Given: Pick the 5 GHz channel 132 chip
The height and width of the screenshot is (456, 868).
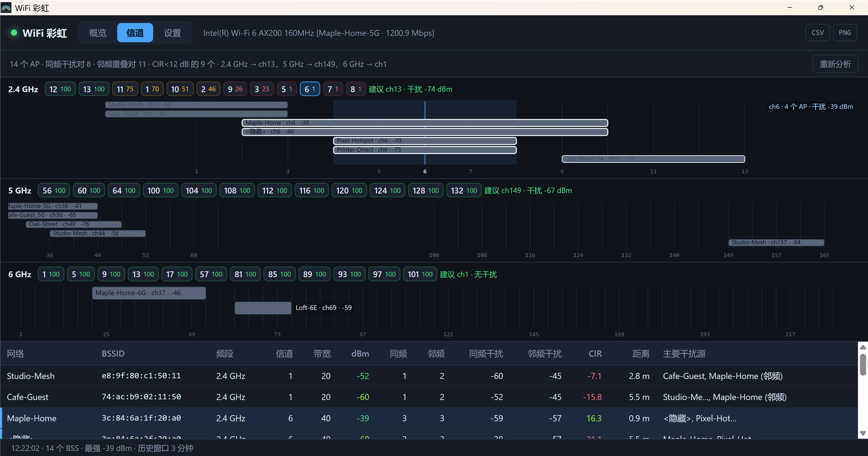Looking at the screenshot, I should [464, 190].
